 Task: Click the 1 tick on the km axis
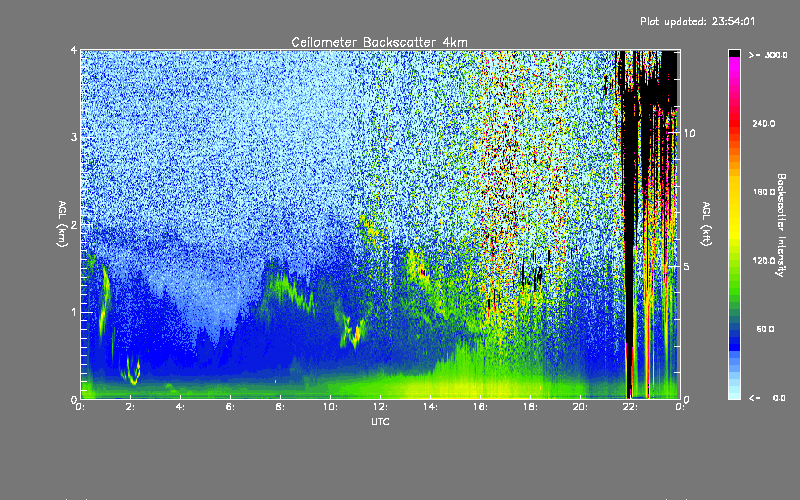pos(74,312)
